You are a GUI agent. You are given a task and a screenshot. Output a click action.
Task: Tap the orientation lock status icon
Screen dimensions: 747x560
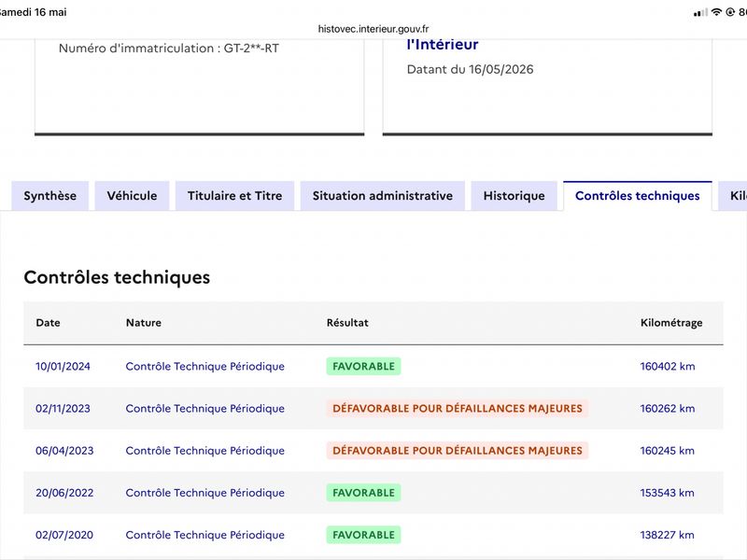coord(730,12)
